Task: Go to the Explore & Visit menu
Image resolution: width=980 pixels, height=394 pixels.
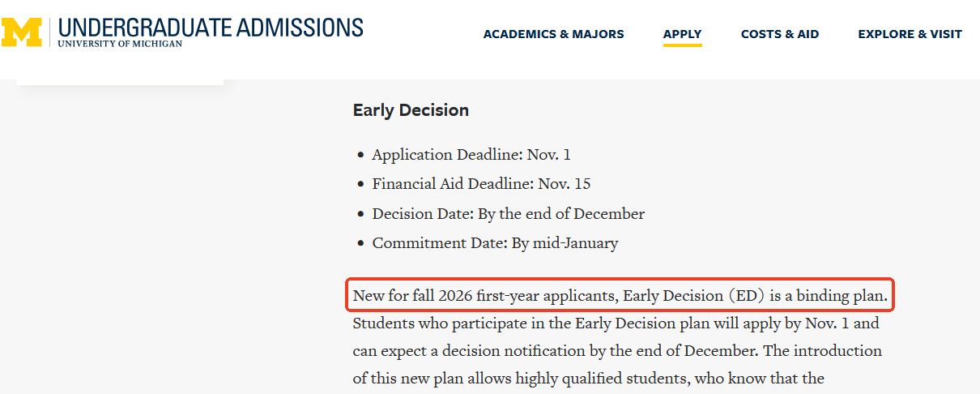Action: (x=910, y=34)
